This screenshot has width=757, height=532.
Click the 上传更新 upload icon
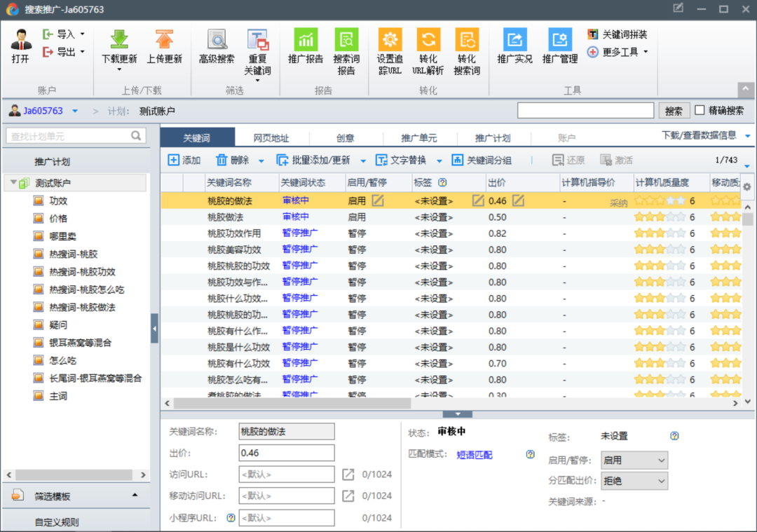[x=164, y=39]
